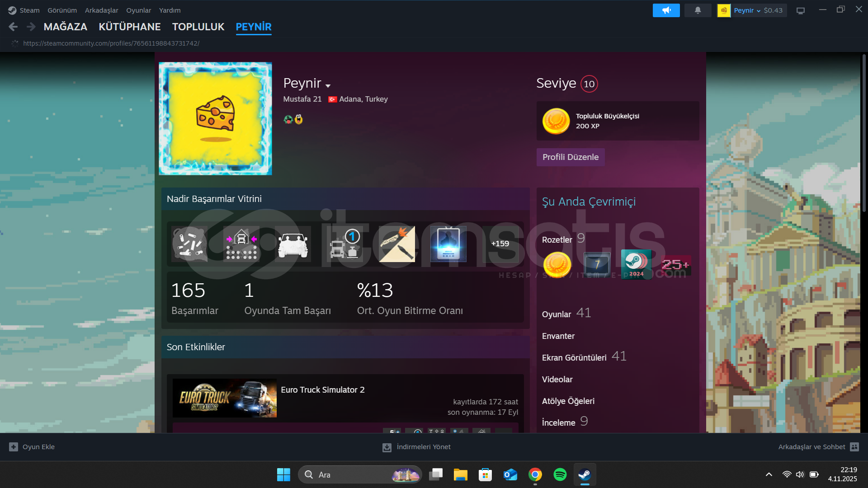The image size is (868, 488).
Task: Open the 25+ games badge
Action: tap(675, 265)
